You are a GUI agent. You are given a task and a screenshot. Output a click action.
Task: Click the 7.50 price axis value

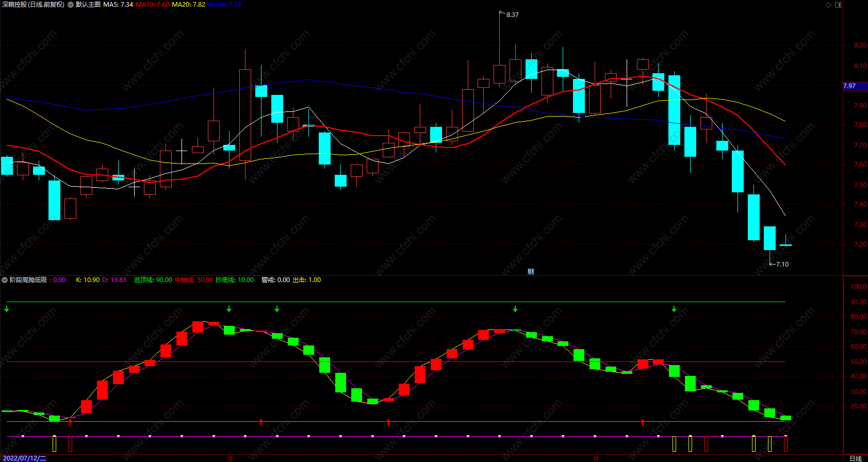[860, 185]
